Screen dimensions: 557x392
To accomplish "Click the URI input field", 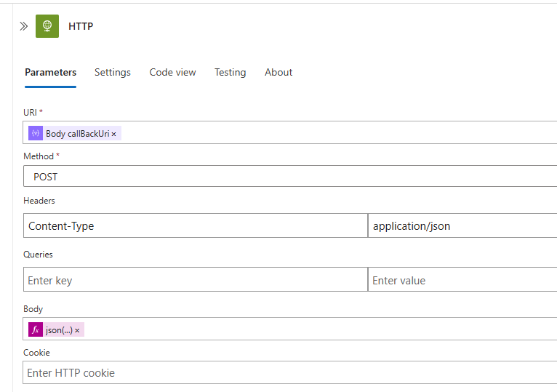I will point(327,133).
